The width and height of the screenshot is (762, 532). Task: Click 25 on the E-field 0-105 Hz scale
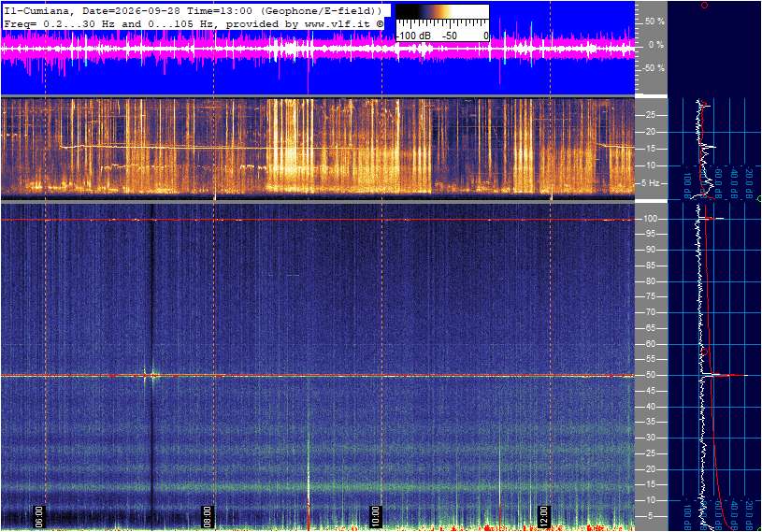(x=650, y=453)
